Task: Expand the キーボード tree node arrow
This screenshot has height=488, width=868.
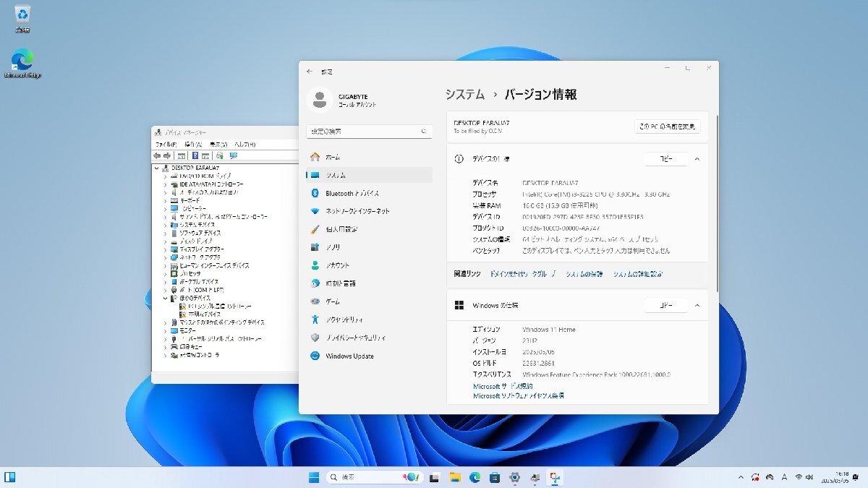Action: tap(165, 200)
